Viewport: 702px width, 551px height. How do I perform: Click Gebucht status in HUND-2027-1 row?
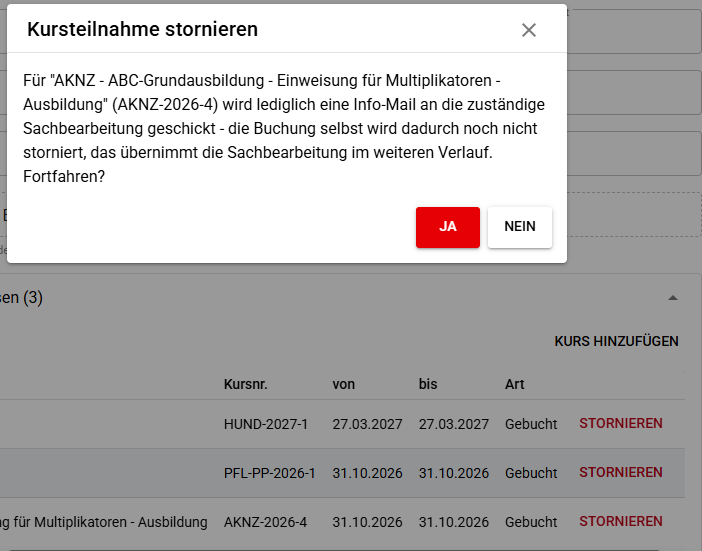point(531,424)
